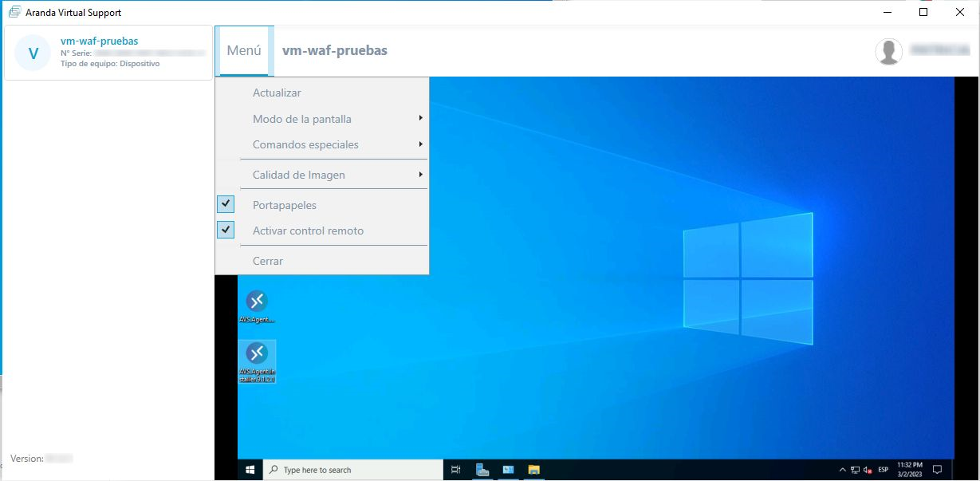980x481 pixels.
Task: Open Modo de la pantalla submenu
Action: coord(322,119)
